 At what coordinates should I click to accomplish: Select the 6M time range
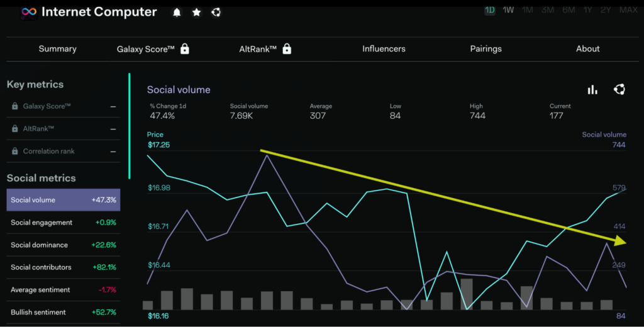569,10
